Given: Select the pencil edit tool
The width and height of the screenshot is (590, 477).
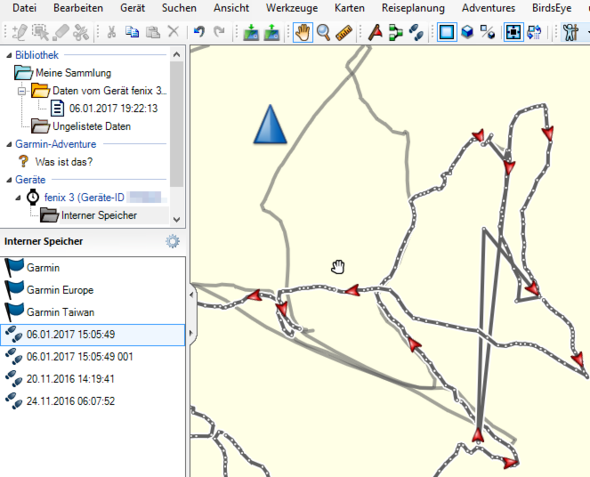Looking at the screenshot, I should [20, 32].
